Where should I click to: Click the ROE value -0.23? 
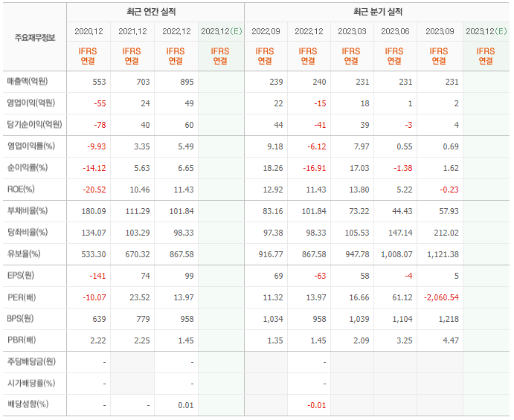(449, 190)
